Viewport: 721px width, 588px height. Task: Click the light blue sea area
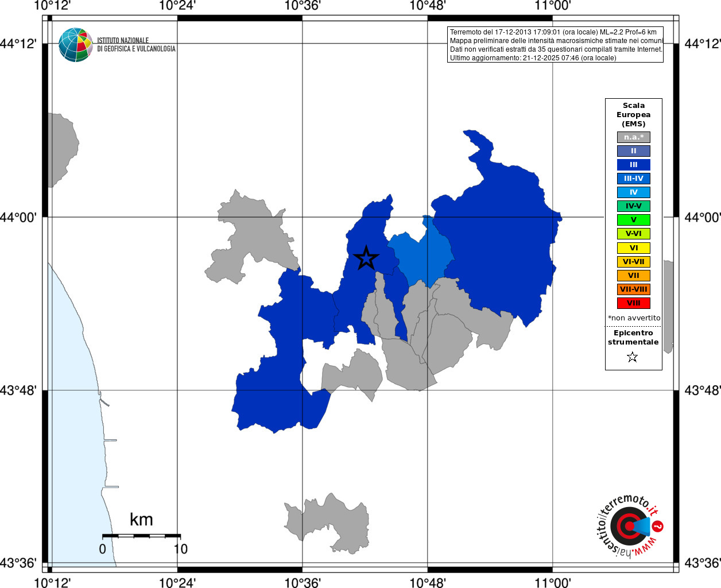click(x=72, y=436)
